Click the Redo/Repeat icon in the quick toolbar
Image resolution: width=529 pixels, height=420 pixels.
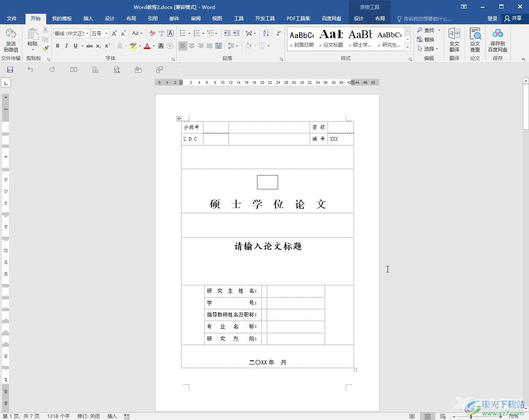point(52,70)
